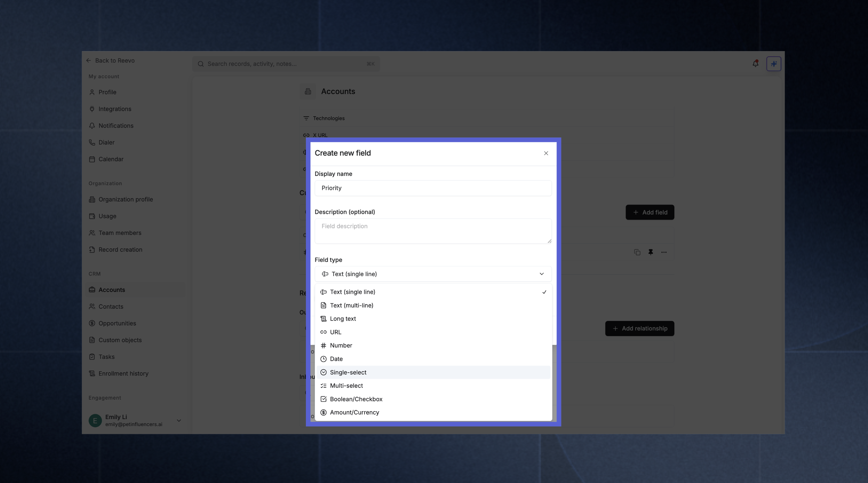Open the Contacts section in the sidebar
Screen dimensions: 868x483
(111, 306)
